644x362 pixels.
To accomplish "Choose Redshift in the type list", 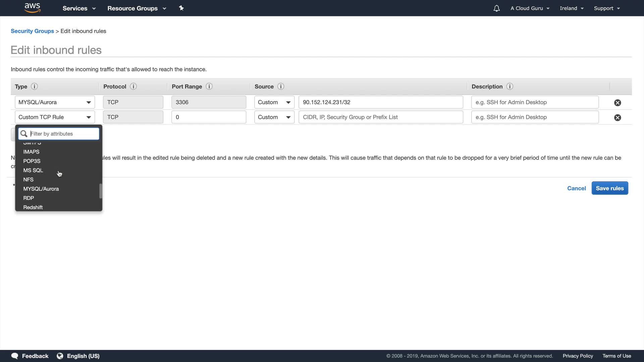I will click(33, 207).
